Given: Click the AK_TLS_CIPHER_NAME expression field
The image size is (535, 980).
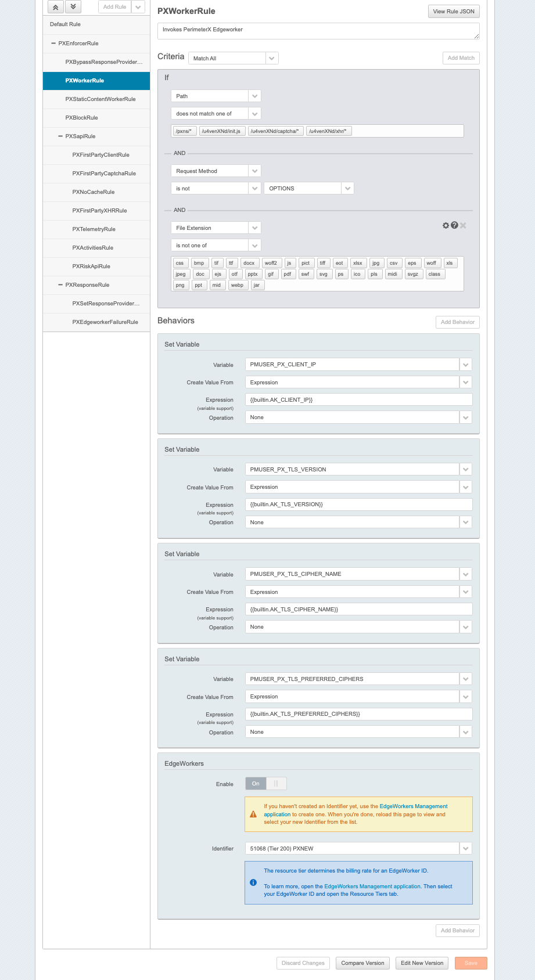Looking at the screenshot, I should coord(358,610).
